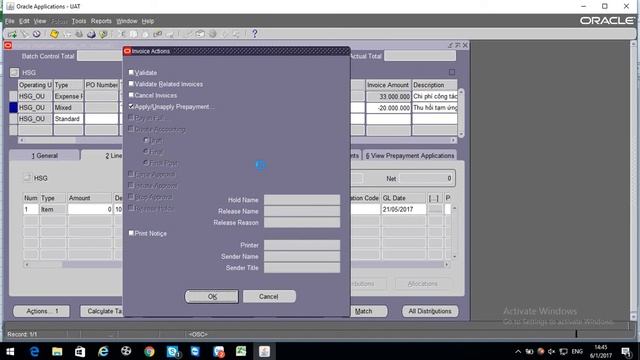Click OK in Invoice Actions dialog
The height and width of the screenshot is (360, 640).
[212, 297]
